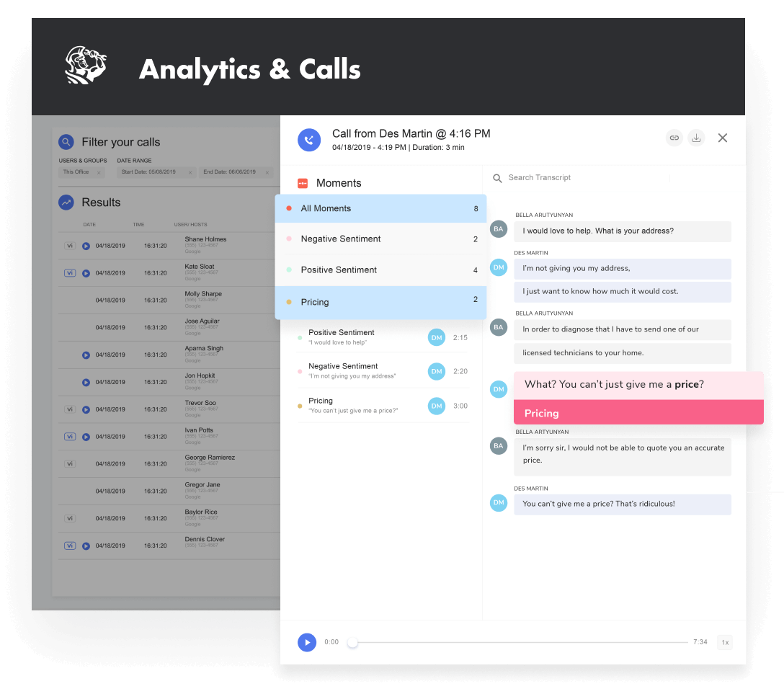Click the vi badge on Kate Sloat's row
Screen dimensions: 784x694
pos(70,272)
